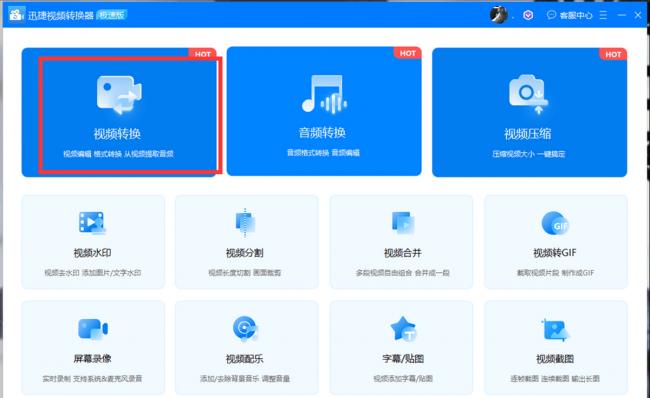Click 视频去水印 添加图片/文字水印 description
This screenshot has height=398, width=650.
coord(92,273)
